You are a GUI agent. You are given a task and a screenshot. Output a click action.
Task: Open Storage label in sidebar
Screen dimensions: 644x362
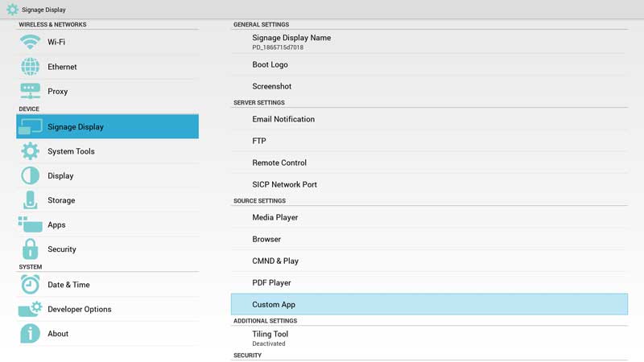[61, 200]
